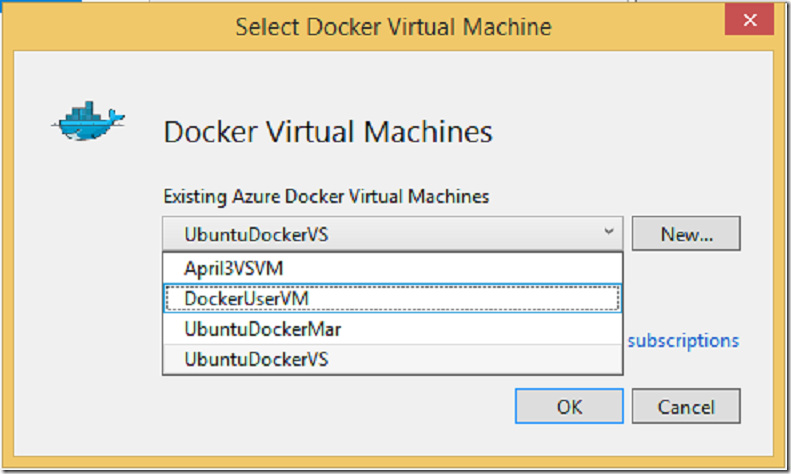Image resolution: width=791 pixels, height=474 pixels.
Task: Open the subscriptions link
Action: (x=683, y=341)
